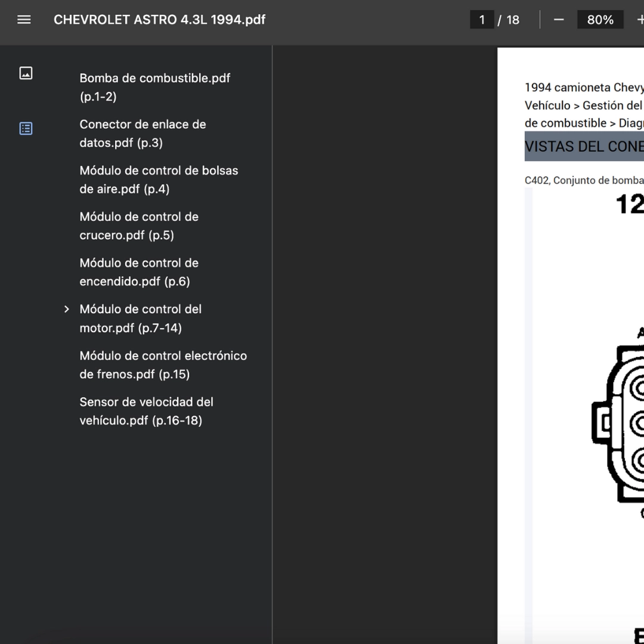Click the 1994 camioneta Chevy breadcrumb line
The image size is (644, 644).
[584, 88]
